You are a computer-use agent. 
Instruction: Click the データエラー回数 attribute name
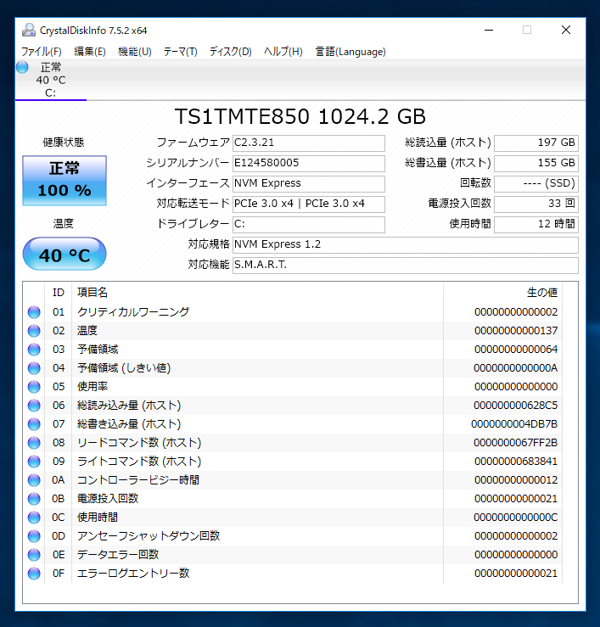tap(118, 555)
